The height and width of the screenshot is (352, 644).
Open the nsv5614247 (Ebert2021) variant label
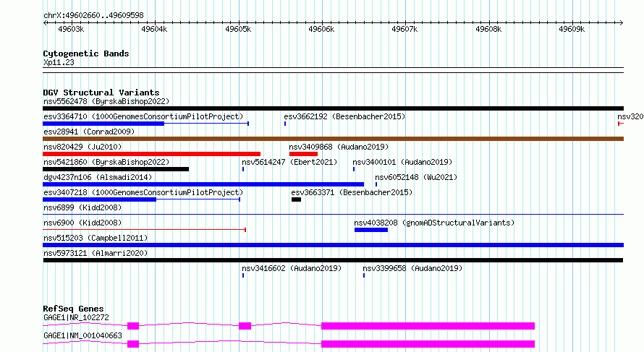click(289, 162)
